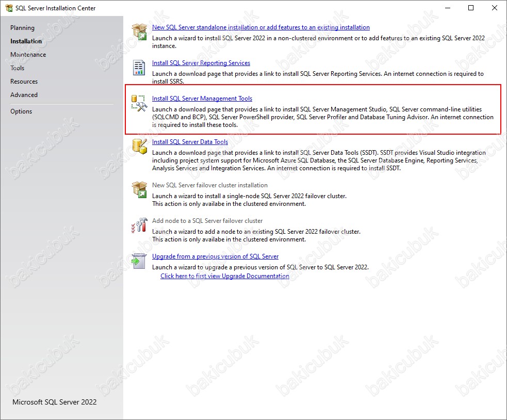This screenshot has height=420, width=507.
Task: Click the Management Tools wrench icon
Action: (x=139, y=103)
